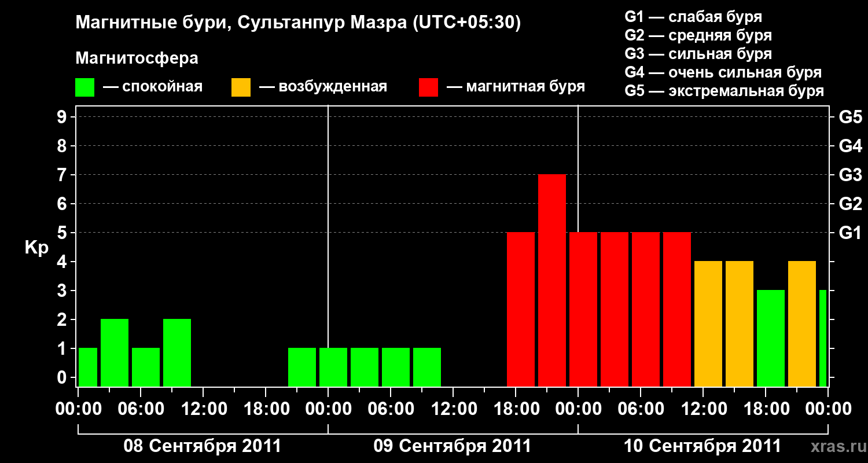Click legend line 'G5 — экстремальная буря'
The height and width of the screenshot is (463, 868).
tap(724, 91)
